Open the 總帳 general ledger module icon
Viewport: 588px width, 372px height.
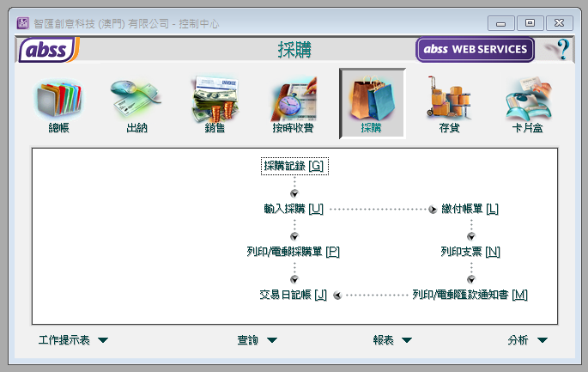(58, 101)
